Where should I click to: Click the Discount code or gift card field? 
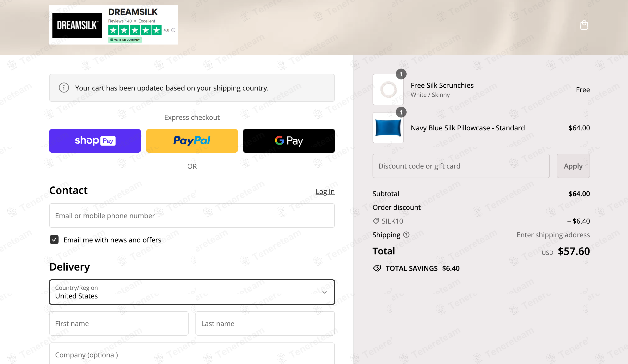pos(461,166)
